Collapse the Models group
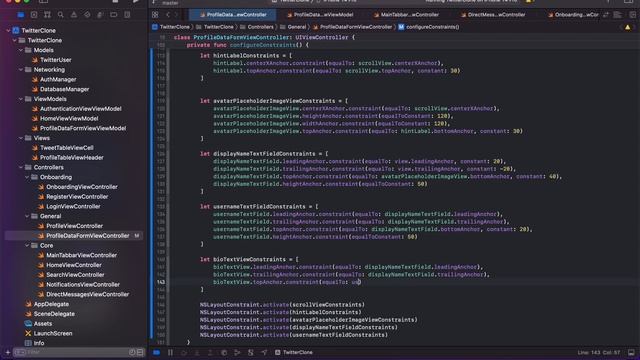The width and height of the screenshot is (640, 360). [21, 50]
